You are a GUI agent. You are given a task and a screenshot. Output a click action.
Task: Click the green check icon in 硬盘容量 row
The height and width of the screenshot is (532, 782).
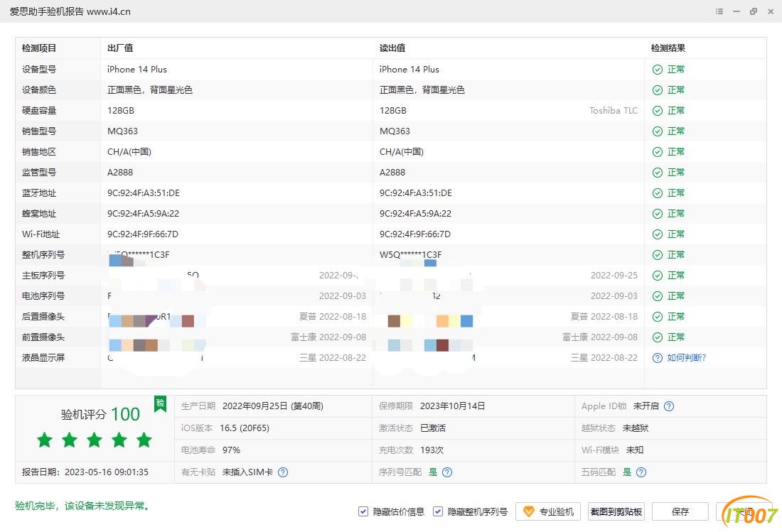[x=658, y=111]
